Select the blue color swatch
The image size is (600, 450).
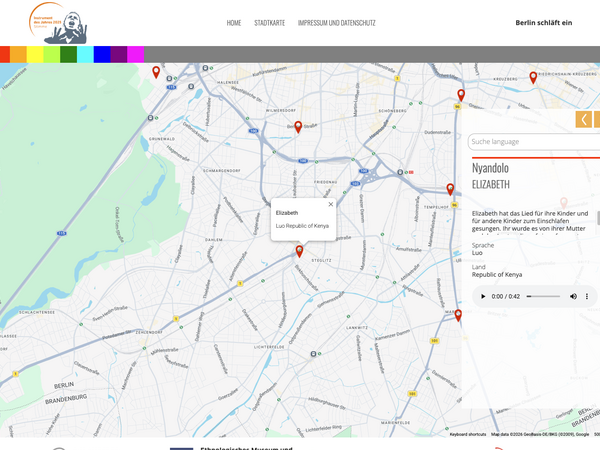click(x=102, y=54)
